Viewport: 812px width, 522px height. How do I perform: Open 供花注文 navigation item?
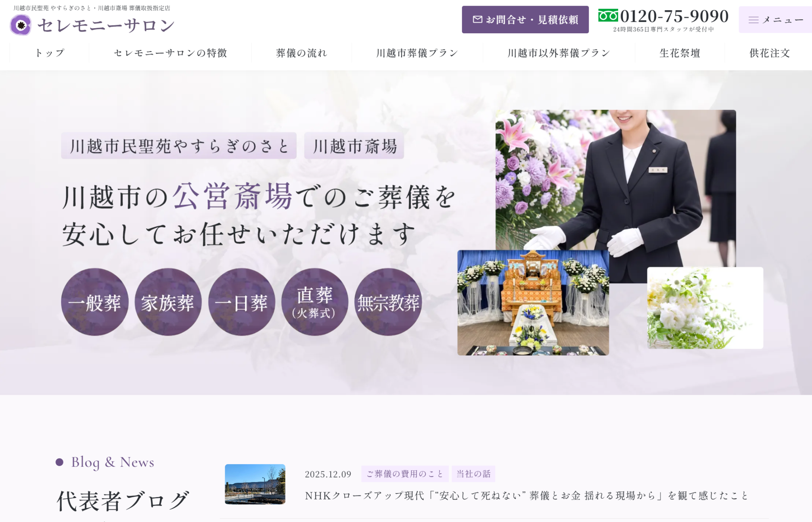[770, 53]
